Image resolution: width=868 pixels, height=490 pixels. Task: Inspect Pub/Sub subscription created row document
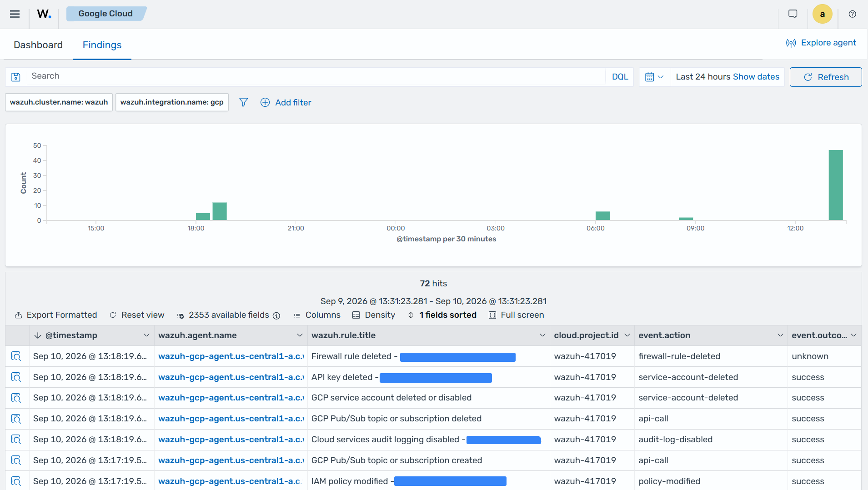(16, 460)
